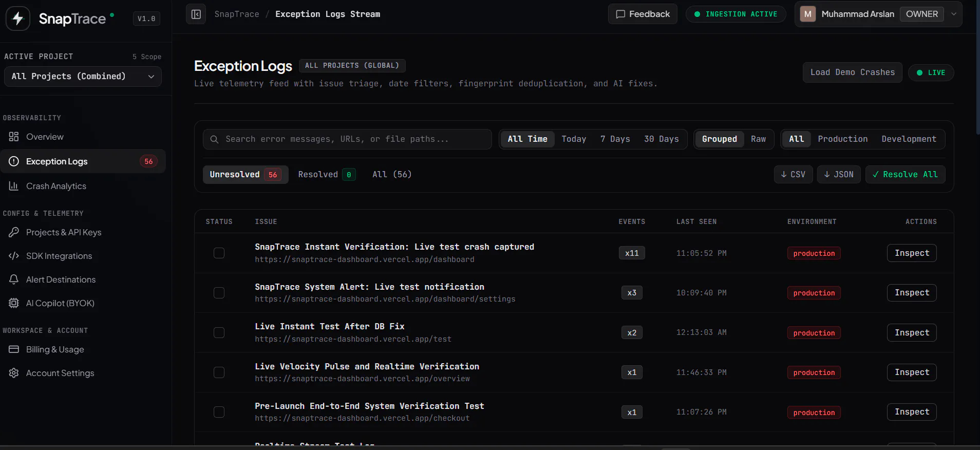Open the All Projects (Combined) dropdown
980x450 pixels.
(x=83, y=77)
